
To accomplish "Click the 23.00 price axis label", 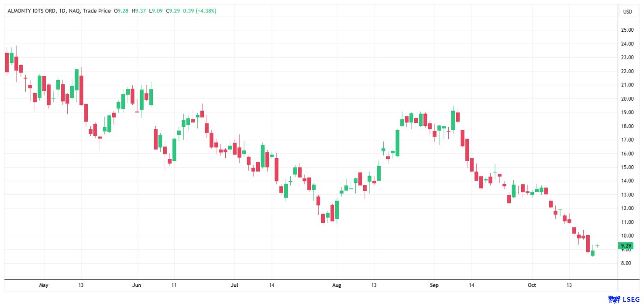I will [628, 57].
